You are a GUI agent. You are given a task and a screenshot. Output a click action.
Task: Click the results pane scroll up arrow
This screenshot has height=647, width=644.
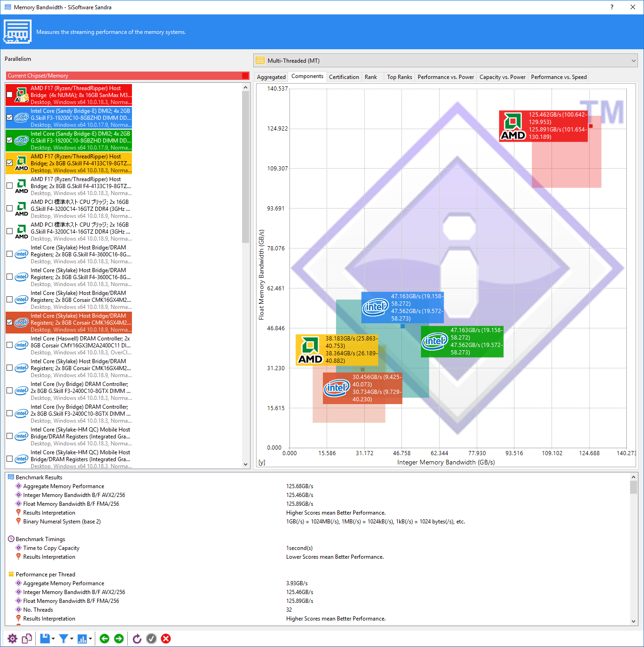click(x=634, y=477)
